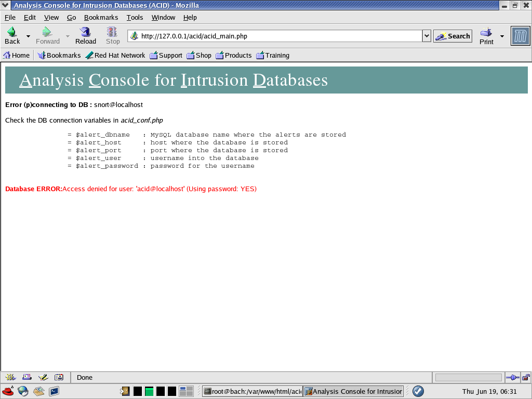Viewport: 532px width, 399px height.
Task: Open Mail from the status bar component icon
Action: tap(27, 377)
